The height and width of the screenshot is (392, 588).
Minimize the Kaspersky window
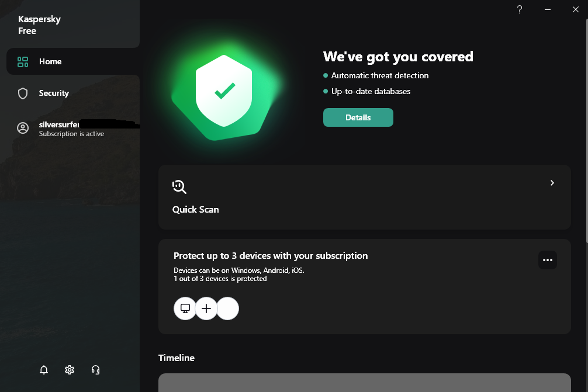click(x=548, y=10)
